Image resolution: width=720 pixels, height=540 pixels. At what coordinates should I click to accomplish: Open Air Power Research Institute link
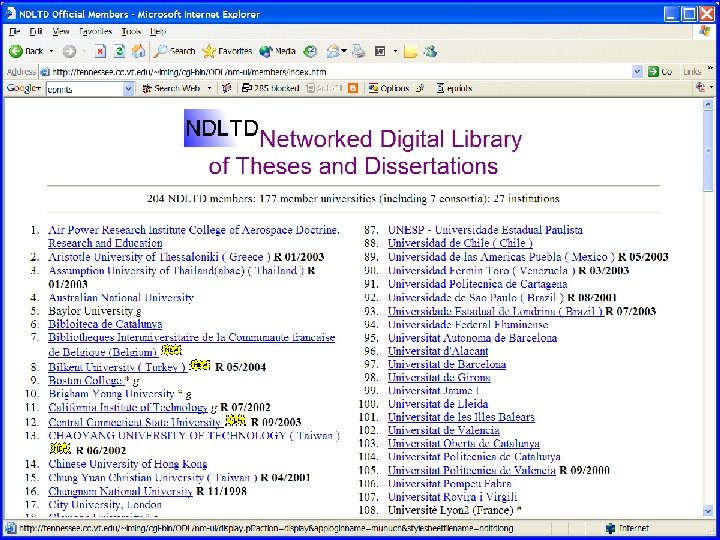pyautogui.click(x=194, y=236)
